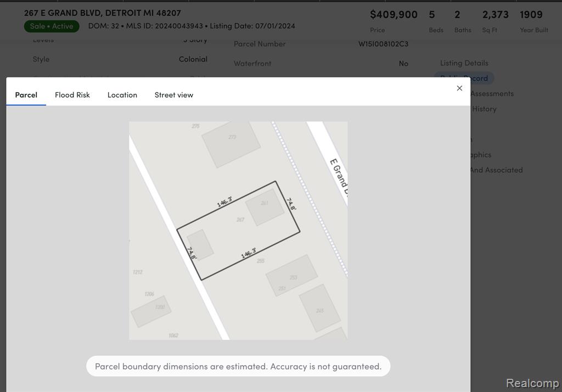Viewport: 562px width, 392px height.
Task: Click the parcel boundary accuracy notice
Action: [238, 366]
